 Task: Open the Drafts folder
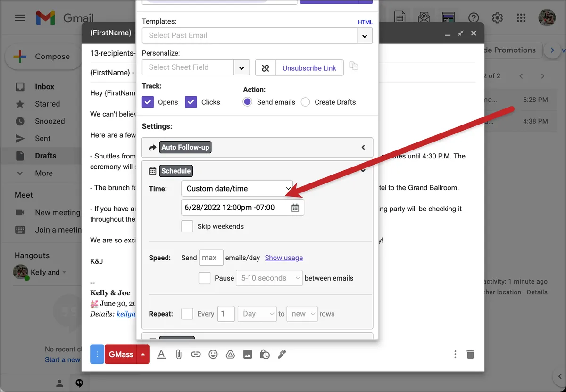(45, 156)
